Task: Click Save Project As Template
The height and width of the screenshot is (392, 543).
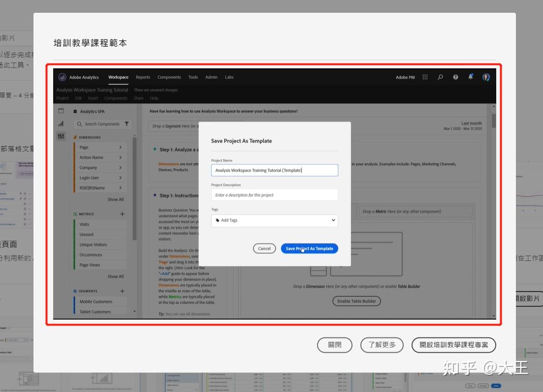Action: [x=309, y=248]
